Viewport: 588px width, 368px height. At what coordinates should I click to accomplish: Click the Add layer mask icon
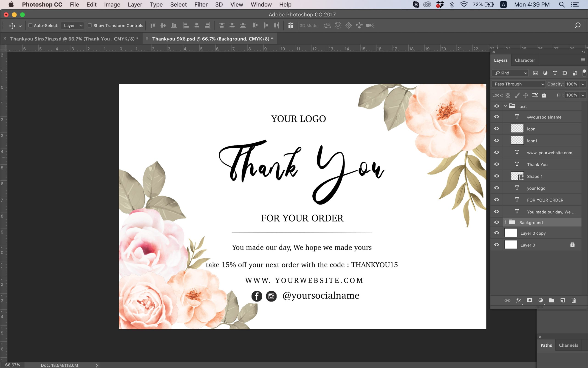tap(530, 300)
